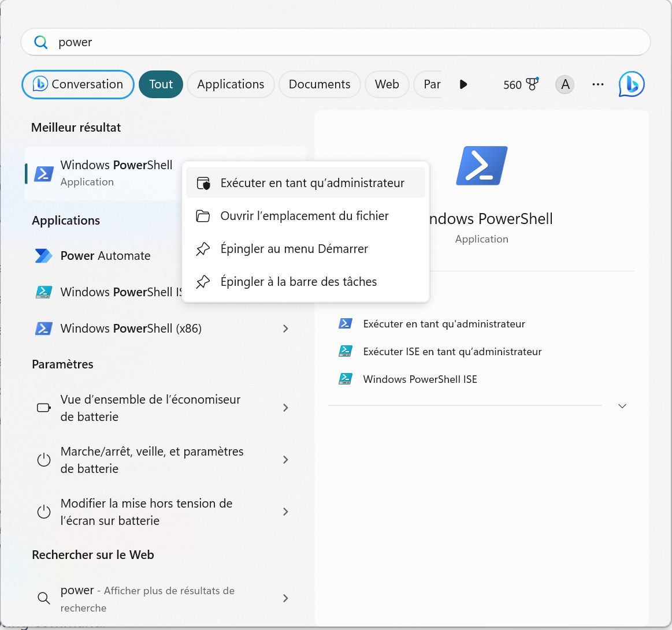
Task: Open the Power Automate app result
Action: coord(103,256)
